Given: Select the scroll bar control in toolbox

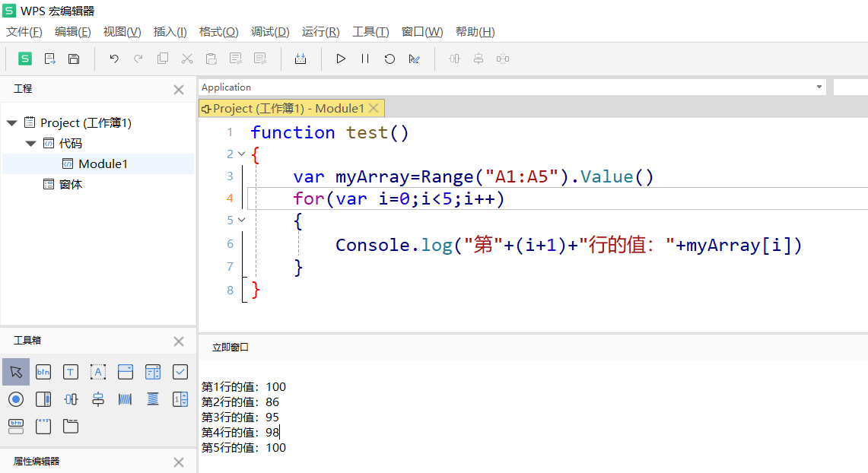Looking at the screenshot, I should pos(43,399).
